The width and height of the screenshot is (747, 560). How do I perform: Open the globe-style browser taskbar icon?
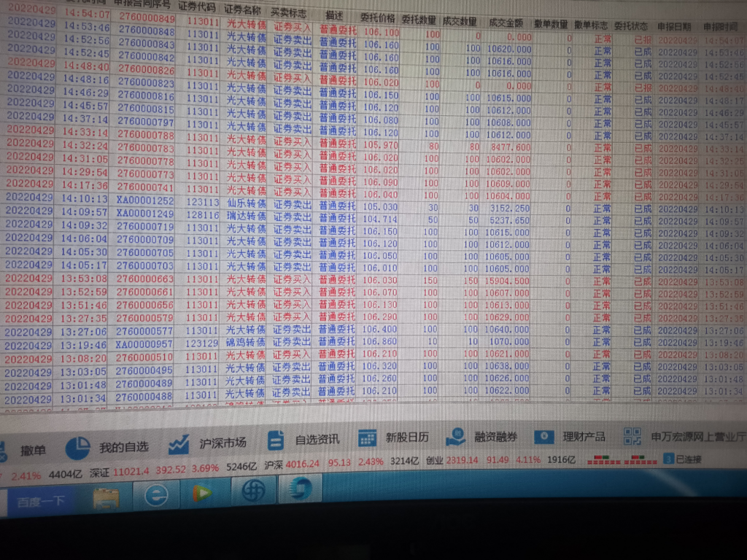pyautogui.click(x=253, y=491)
